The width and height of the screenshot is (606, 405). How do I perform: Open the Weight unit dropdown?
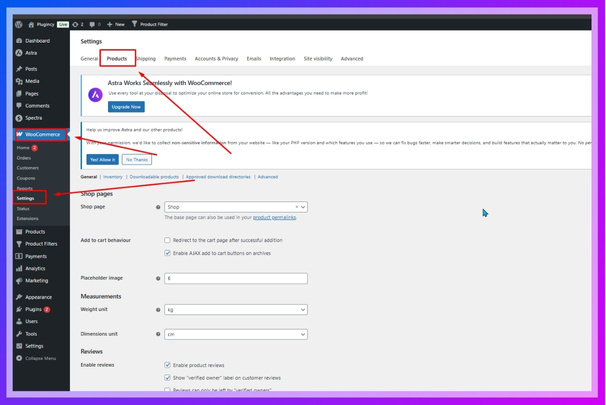tap(236, 310)
